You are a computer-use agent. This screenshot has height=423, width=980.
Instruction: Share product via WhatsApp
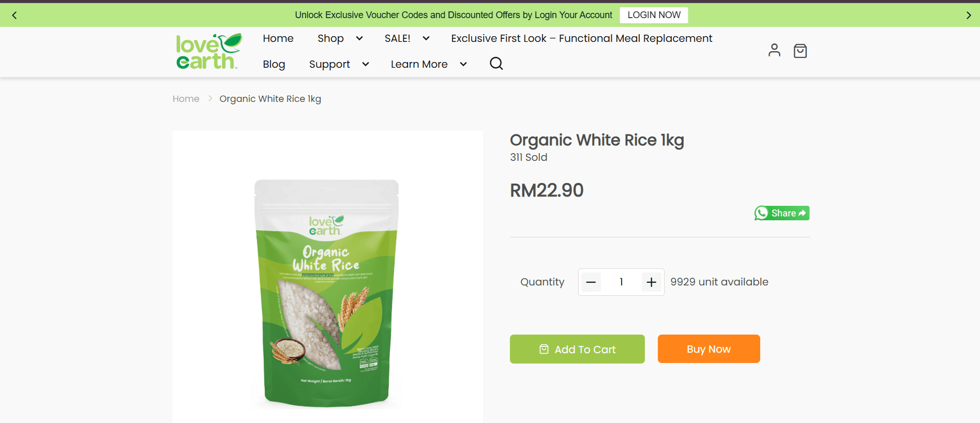781,213
